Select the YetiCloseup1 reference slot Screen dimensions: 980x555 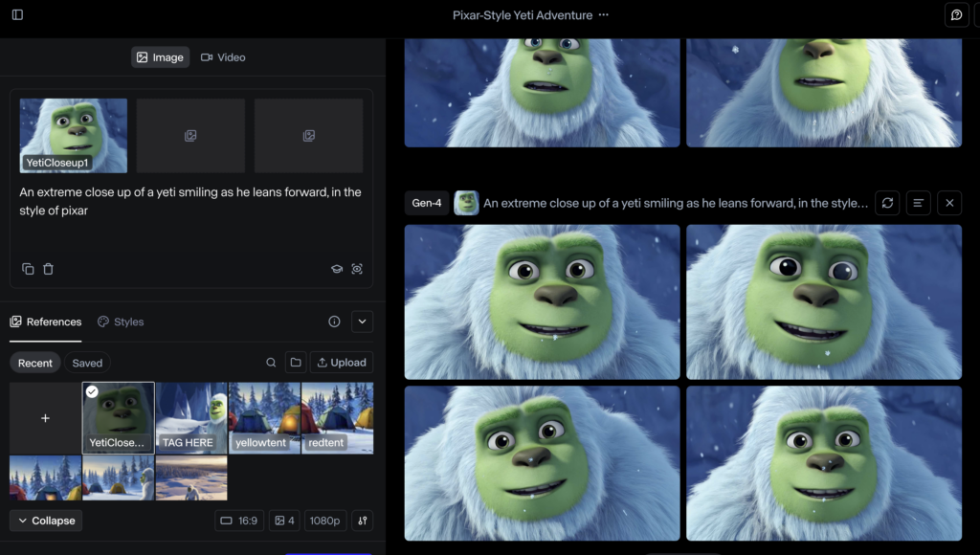coord(73,136)
